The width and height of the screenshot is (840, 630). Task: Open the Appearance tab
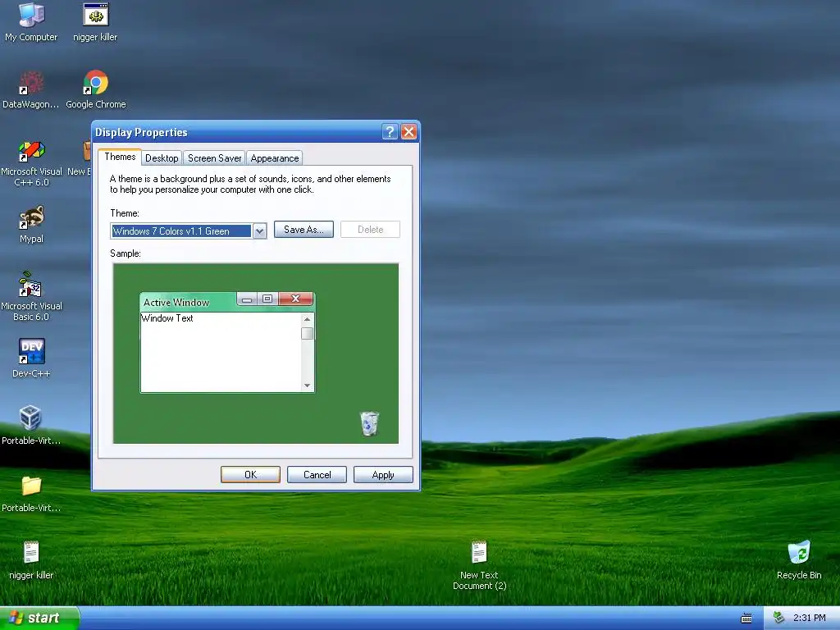tap(275, 158)
